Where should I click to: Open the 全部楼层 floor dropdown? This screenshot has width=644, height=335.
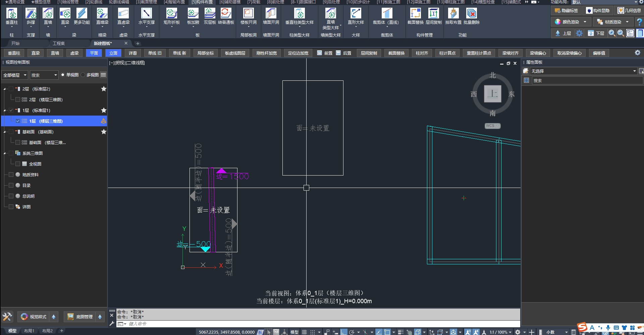[15, 75]
